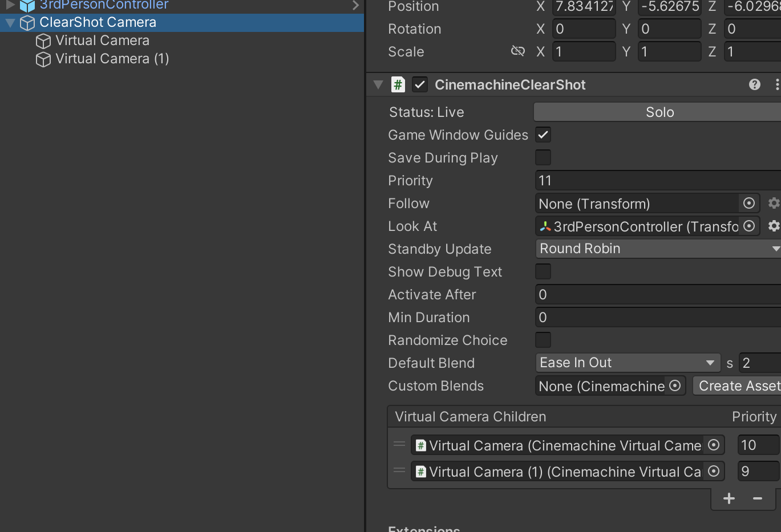
Task: Click the Min Duration value field
Action: [x=658, y=318]
